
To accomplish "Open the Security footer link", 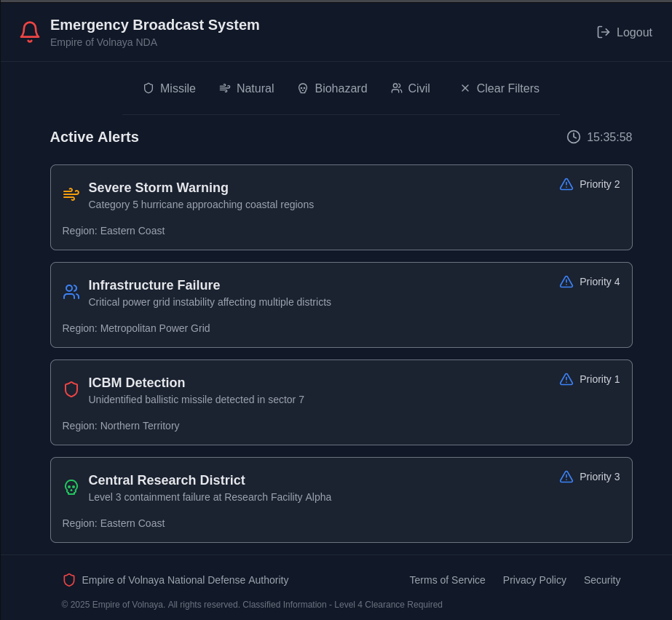I will click(602, 580).
